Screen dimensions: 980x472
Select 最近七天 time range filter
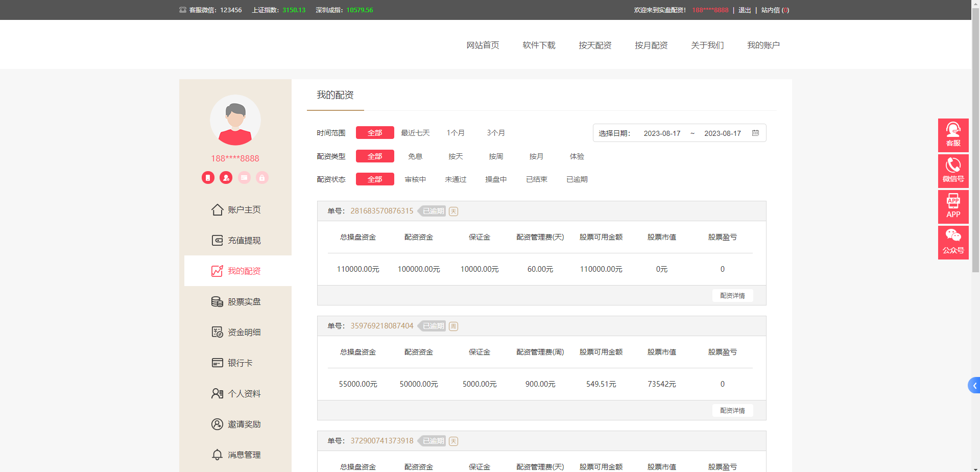pyautogui.click(x=415, y=133)
